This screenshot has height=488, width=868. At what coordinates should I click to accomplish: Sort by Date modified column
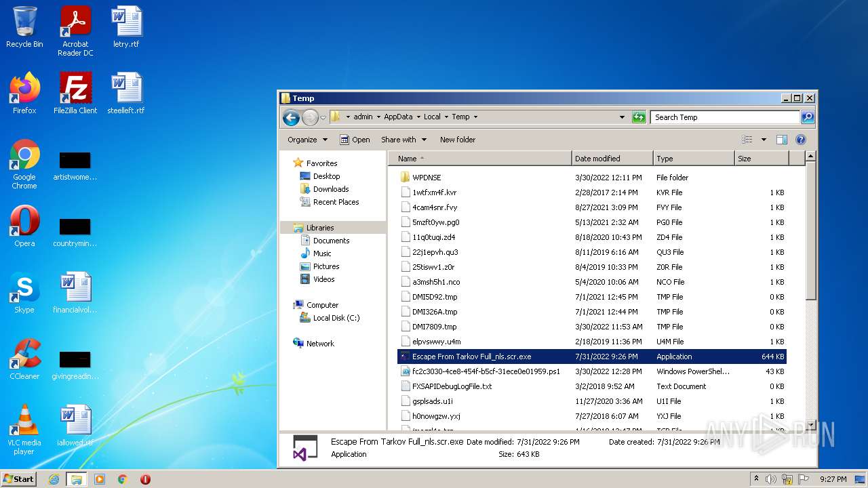tap(612, 159)
